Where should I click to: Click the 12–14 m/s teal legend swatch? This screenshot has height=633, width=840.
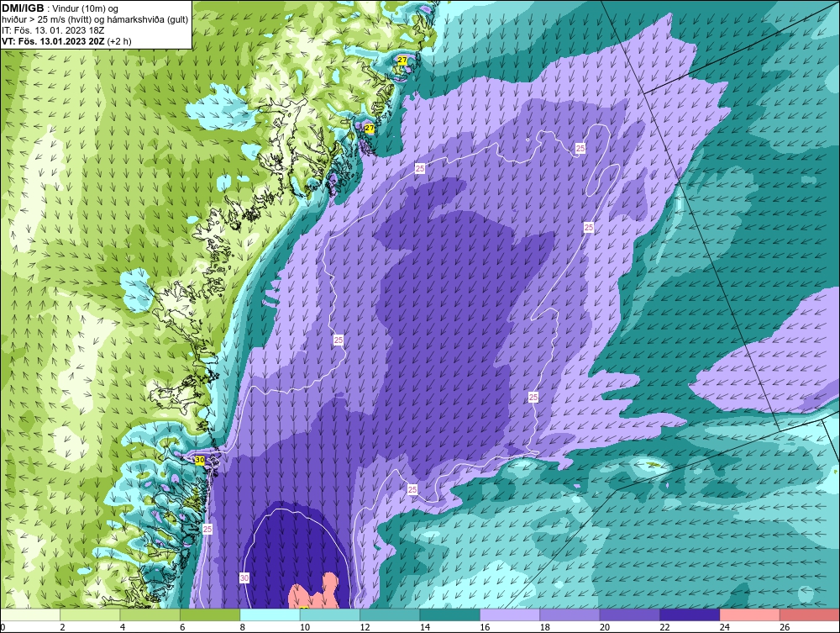point(390,615)
